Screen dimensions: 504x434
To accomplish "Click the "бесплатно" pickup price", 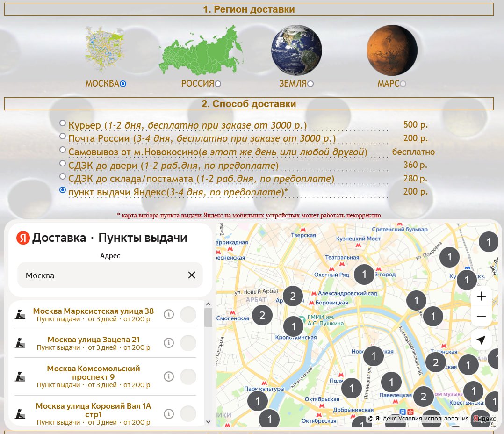I will (413, 152).
